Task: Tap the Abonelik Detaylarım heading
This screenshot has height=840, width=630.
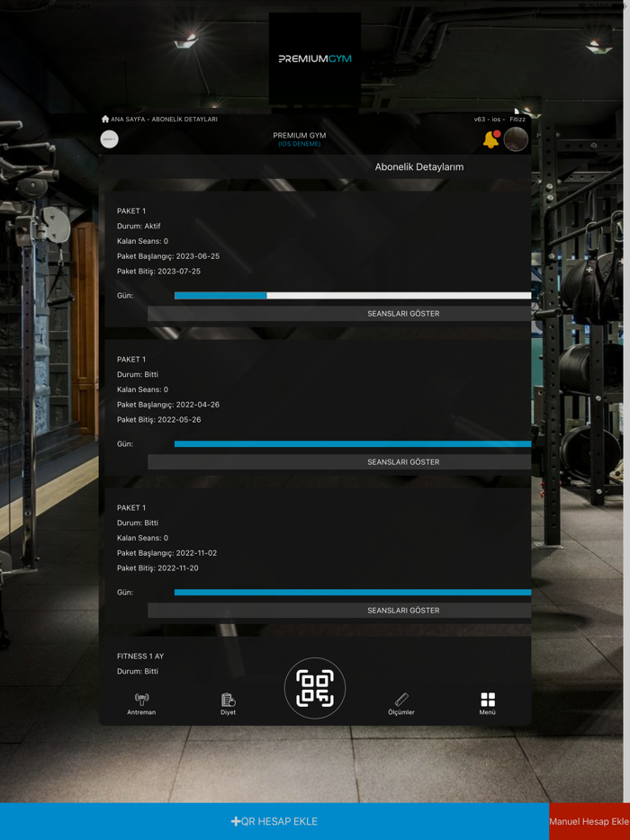Action: tap(419, 167)
